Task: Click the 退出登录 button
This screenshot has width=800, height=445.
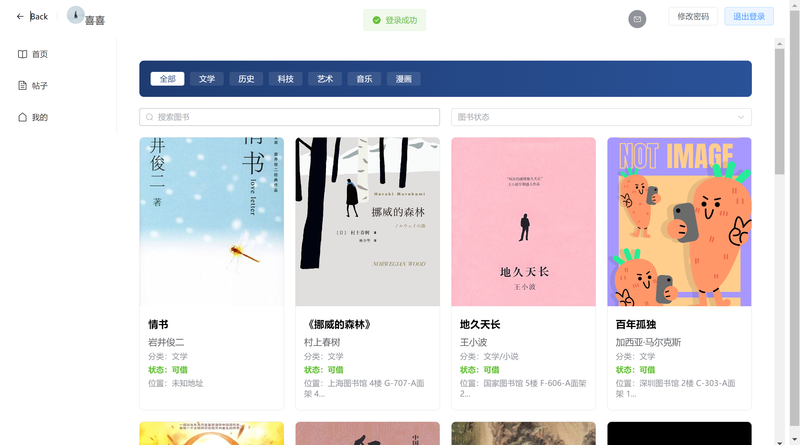Action: (x=749, y=16)
